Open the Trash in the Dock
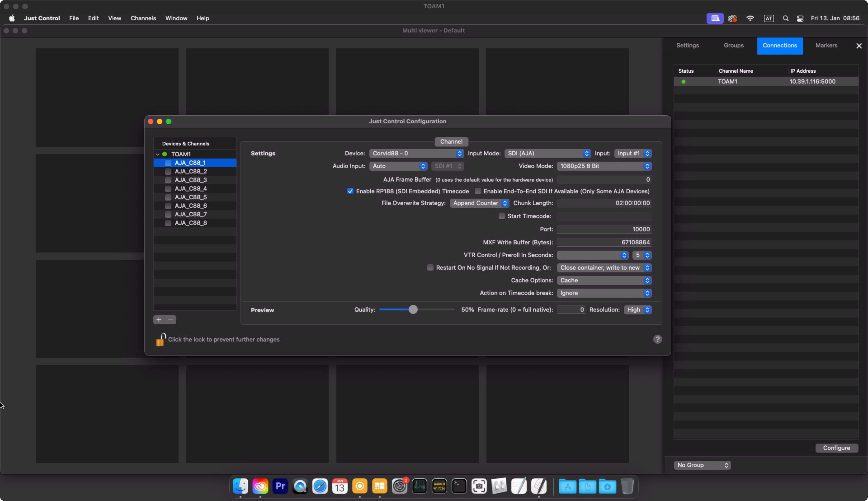Viewport: 868px width, 501px height. tap(627, 486)
